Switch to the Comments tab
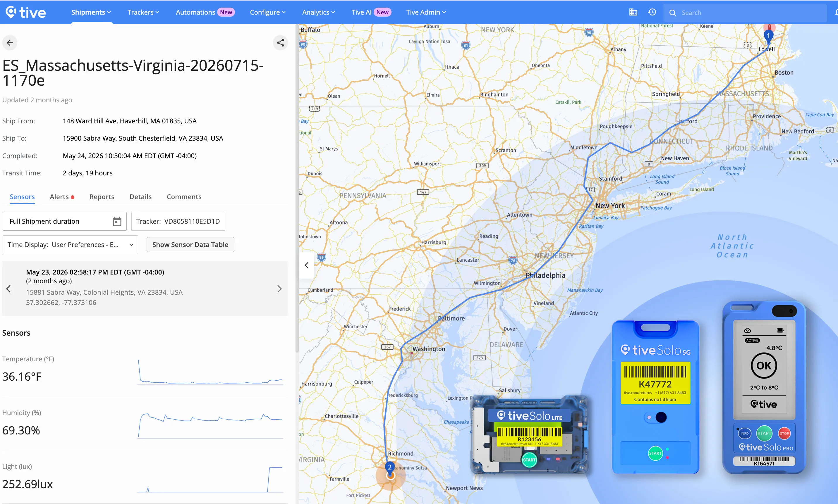The width and height of the screenshot is (838, 504). click(x=184, y=197)
